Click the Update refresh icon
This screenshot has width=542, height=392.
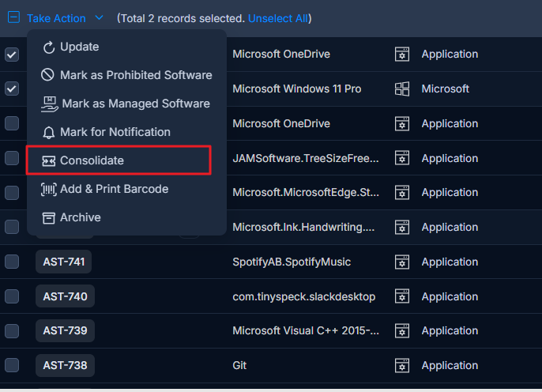pos(49,47)
